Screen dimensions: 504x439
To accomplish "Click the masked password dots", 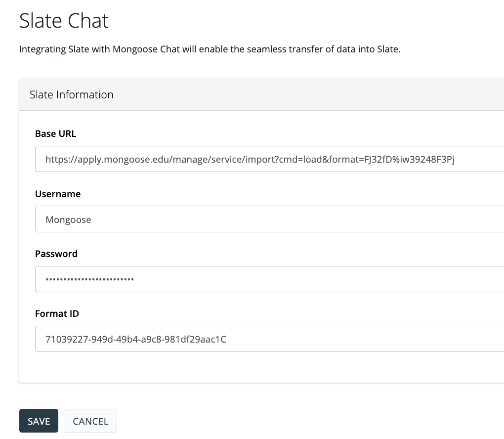I will 89,279.
